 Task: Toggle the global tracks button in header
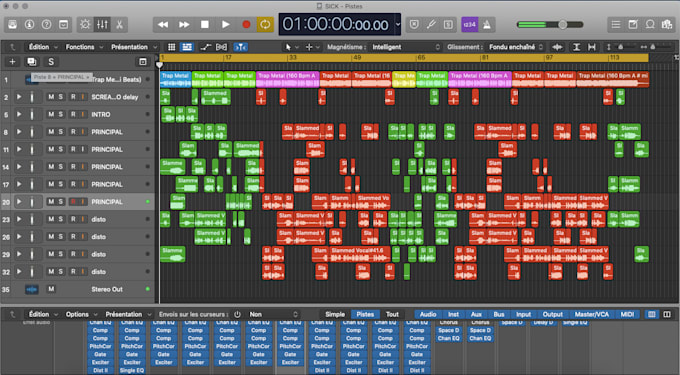(143, 62)
